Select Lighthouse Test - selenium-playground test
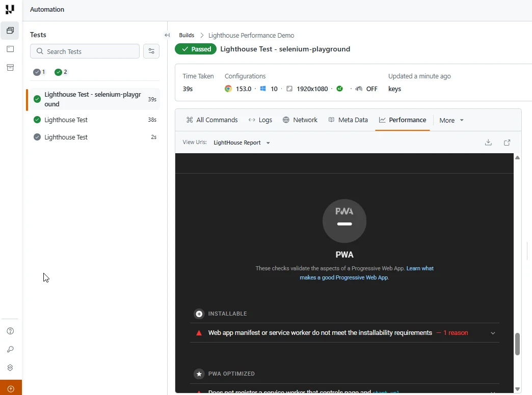Viewport: 532px width, 395px height. point(95,99)
